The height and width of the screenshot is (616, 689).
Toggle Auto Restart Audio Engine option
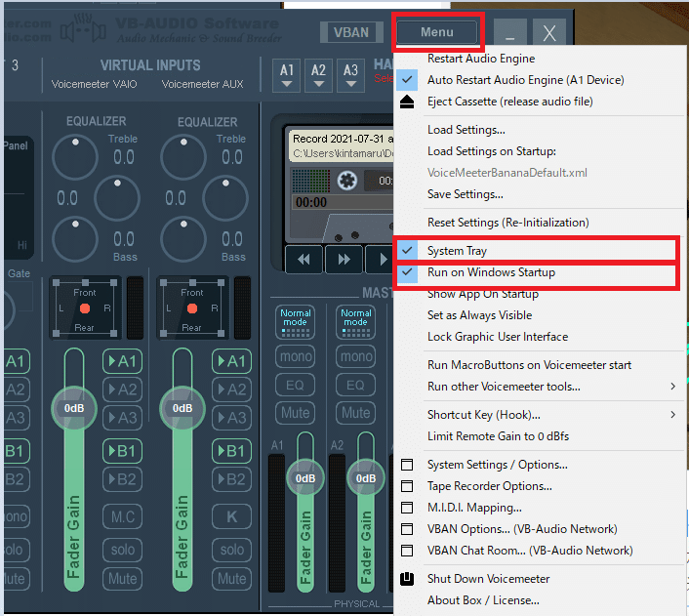coord(541,80)
